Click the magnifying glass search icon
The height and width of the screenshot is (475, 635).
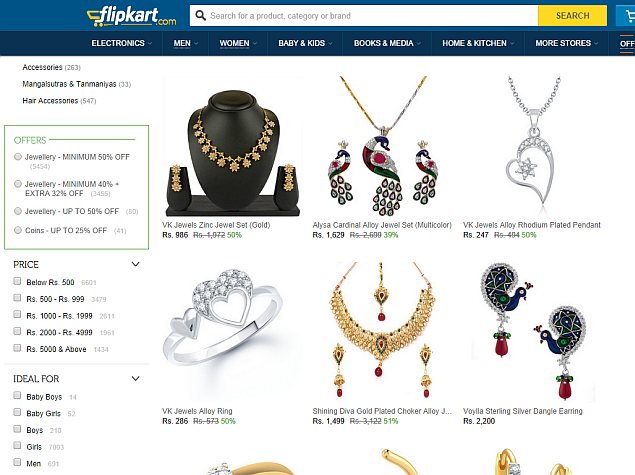pyautogui.click(x=200, y=16)
